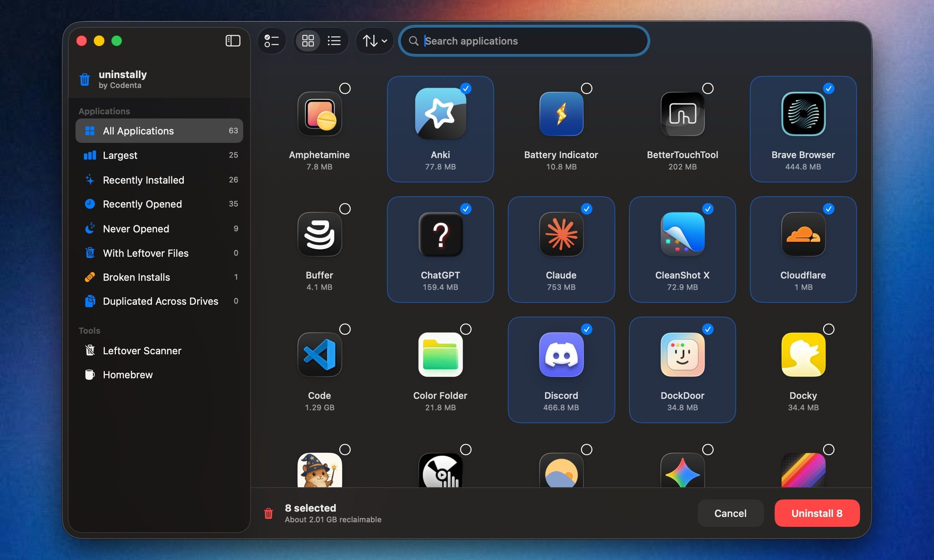Click the Docky duck app icon

point(803,355)
